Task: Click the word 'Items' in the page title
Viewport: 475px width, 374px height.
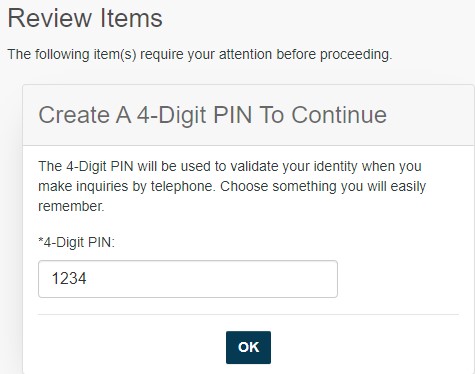Action: [131, 18]
